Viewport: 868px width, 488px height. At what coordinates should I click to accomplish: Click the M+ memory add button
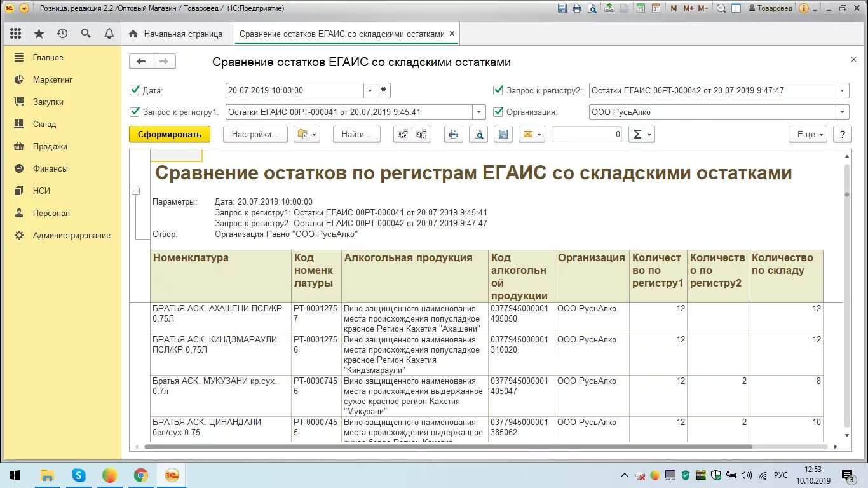(x=689, y=8)
